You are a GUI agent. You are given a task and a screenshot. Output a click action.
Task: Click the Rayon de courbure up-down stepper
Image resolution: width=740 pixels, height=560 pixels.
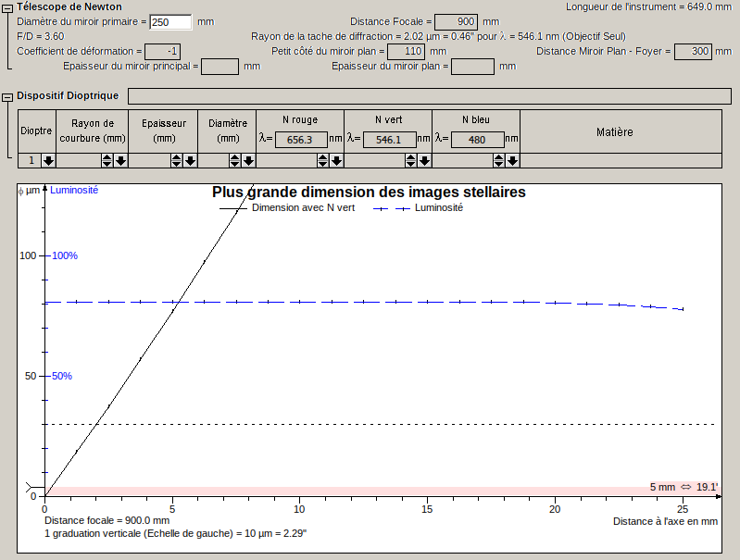pyautogui.click(x=107, y=161)
